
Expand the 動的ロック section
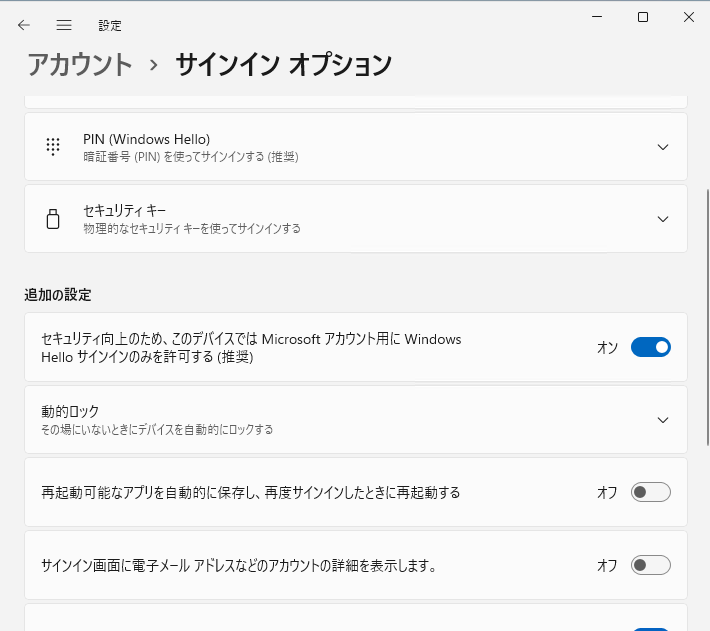pos(663,420)
